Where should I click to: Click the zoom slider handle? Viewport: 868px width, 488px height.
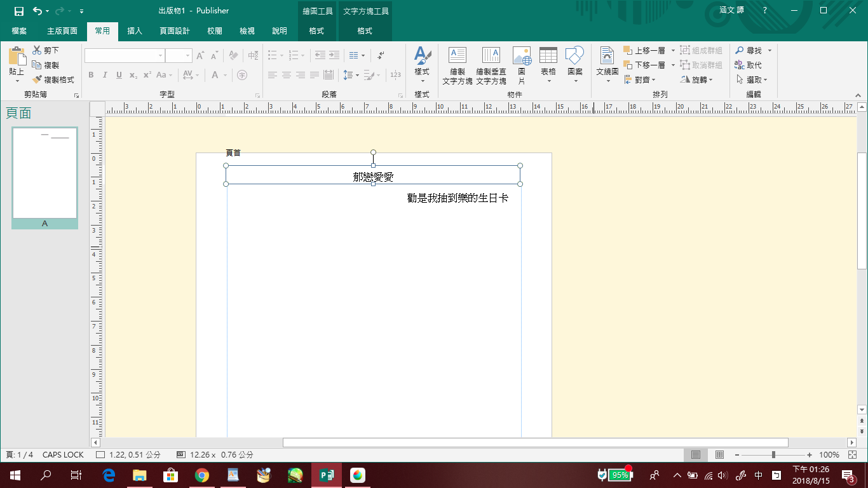pyautogui.click(x=773, y=455)
